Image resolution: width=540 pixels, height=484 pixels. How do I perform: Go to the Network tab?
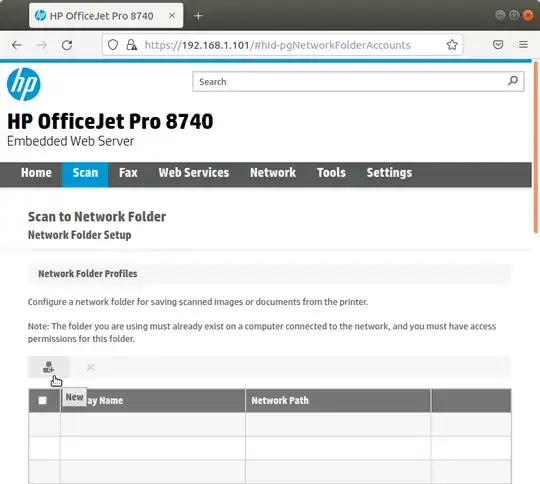click(273, 173)
